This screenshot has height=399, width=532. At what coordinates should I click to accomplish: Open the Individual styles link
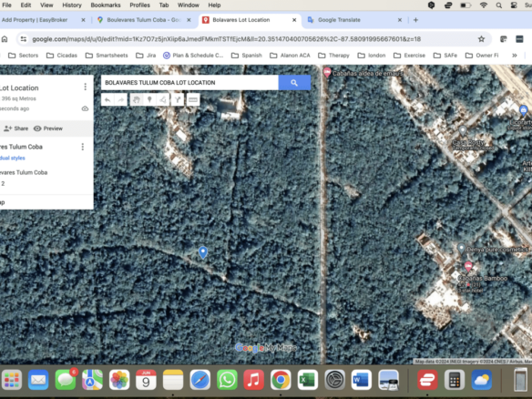13,159
